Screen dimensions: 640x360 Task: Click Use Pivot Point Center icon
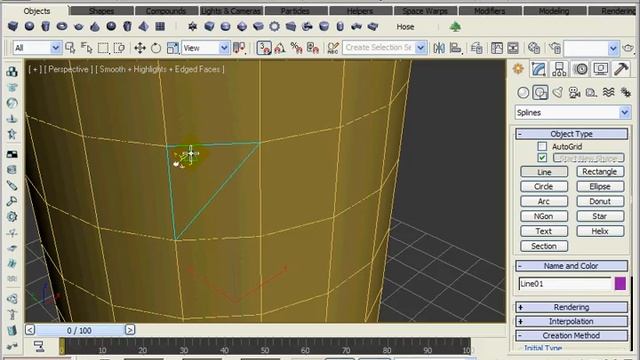[x=239, y=48]
